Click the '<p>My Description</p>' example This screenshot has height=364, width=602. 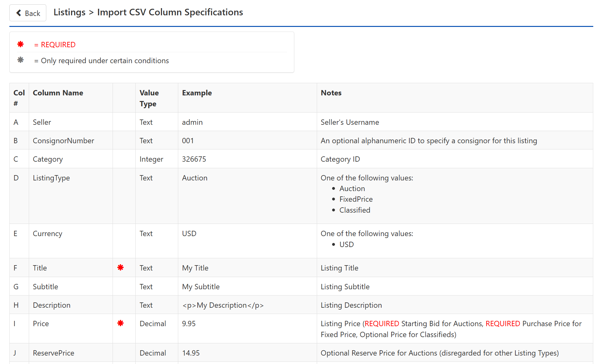(223, 305)
